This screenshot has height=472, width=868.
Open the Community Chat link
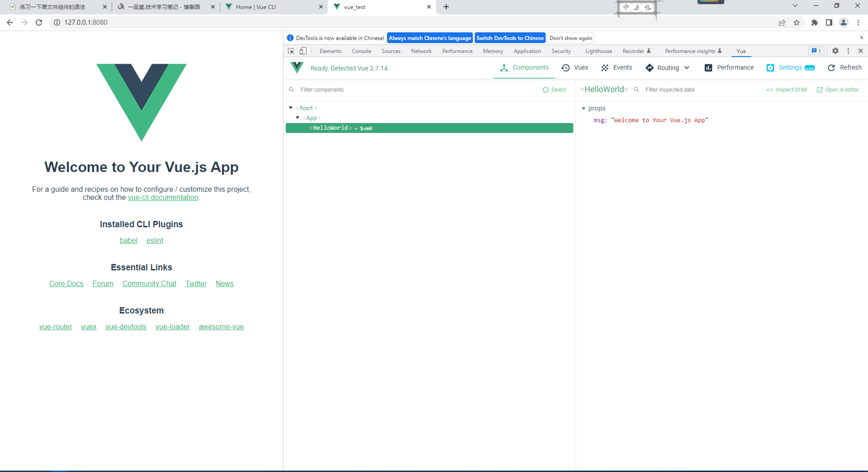pos(149,283)
